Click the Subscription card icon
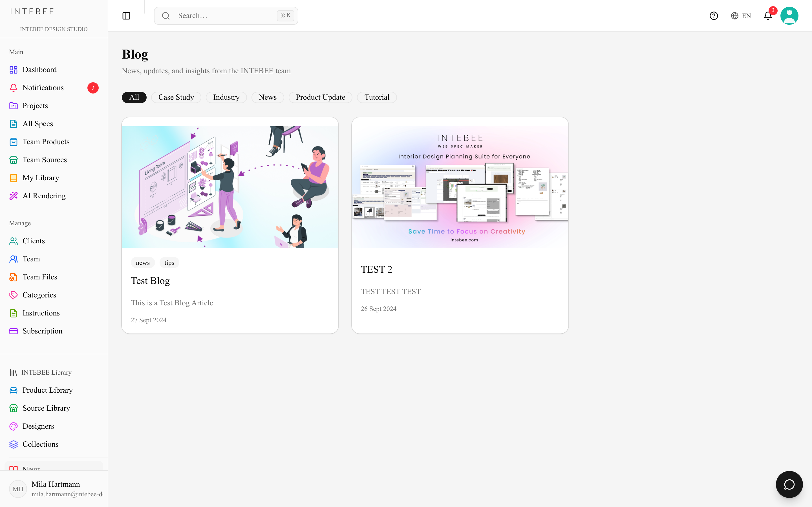Screen dimensions: 812x507 pyautogui.click(x=14, y=331)
